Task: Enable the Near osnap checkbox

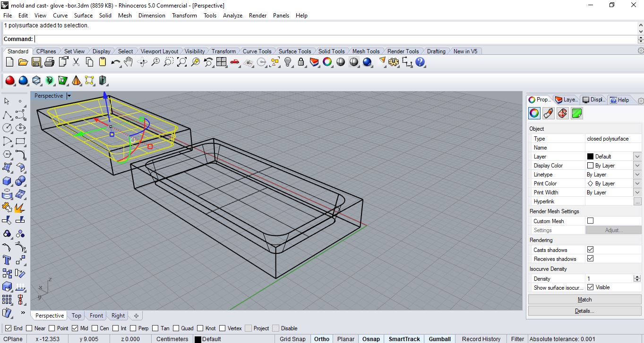Action: coord(29,328)
